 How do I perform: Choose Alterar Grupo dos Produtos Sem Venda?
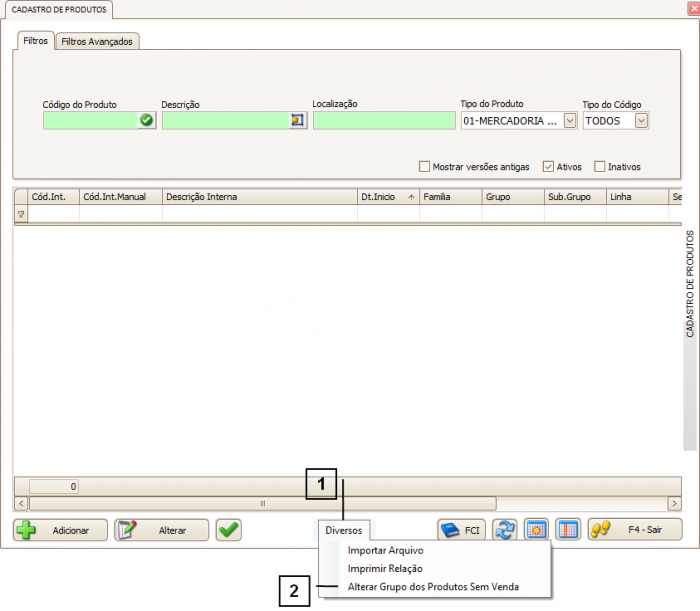[x=433, y=587]
